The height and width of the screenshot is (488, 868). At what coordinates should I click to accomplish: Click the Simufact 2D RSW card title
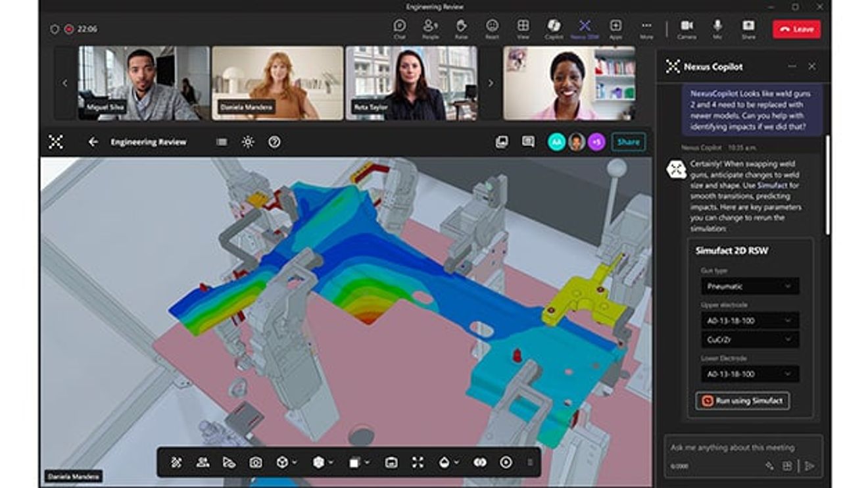(731, 251)
